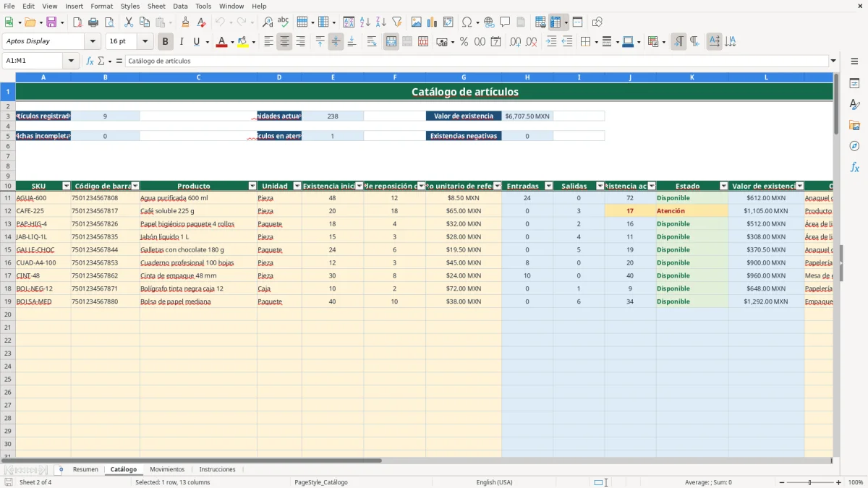Image resolution: width=868 pixels, height=488 pixels.
Task: Toggle print preview
Action: [108, 22]
